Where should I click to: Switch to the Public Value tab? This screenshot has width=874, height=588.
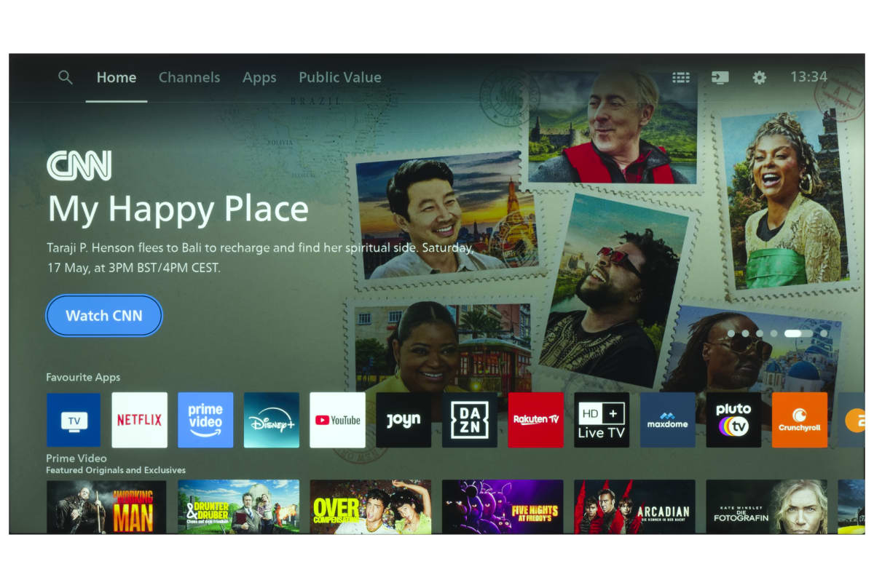(340, 77)
